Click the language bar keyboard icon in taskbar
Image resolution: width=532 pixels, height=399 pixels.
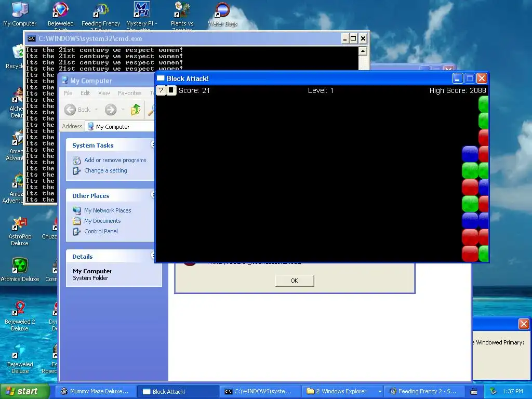[474, 392]
